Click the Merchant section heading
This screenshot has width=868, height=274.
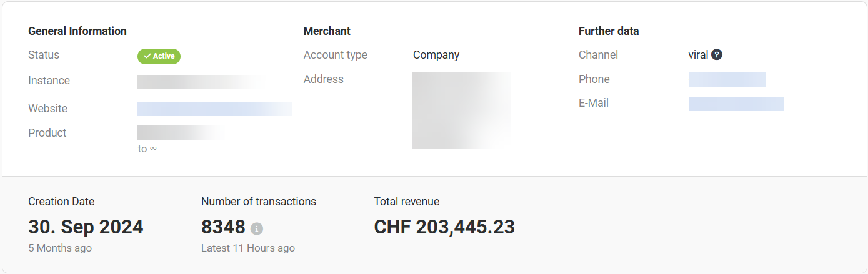(327, 31)
